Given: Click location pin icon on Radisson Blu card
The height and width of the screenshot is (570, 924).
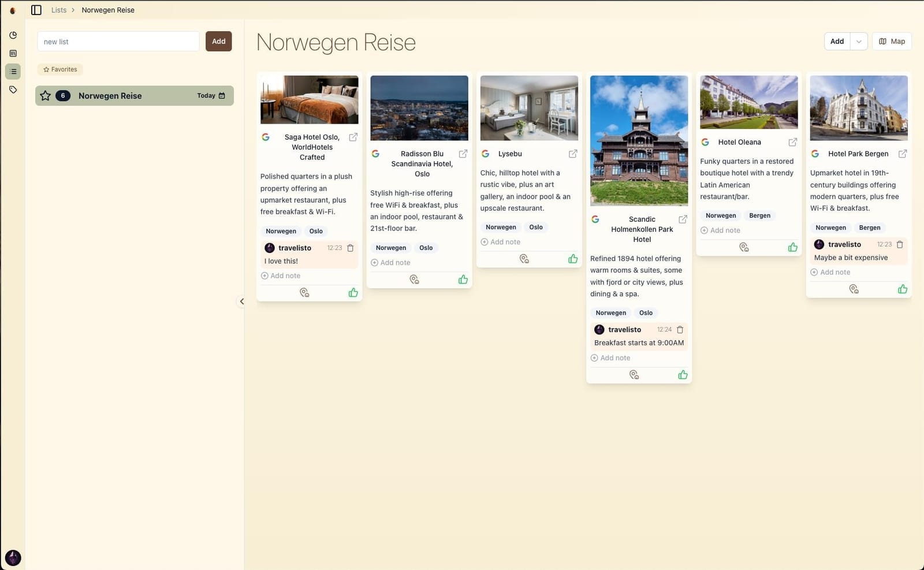Looking at the screenshot, I should (x=414, y=280).
